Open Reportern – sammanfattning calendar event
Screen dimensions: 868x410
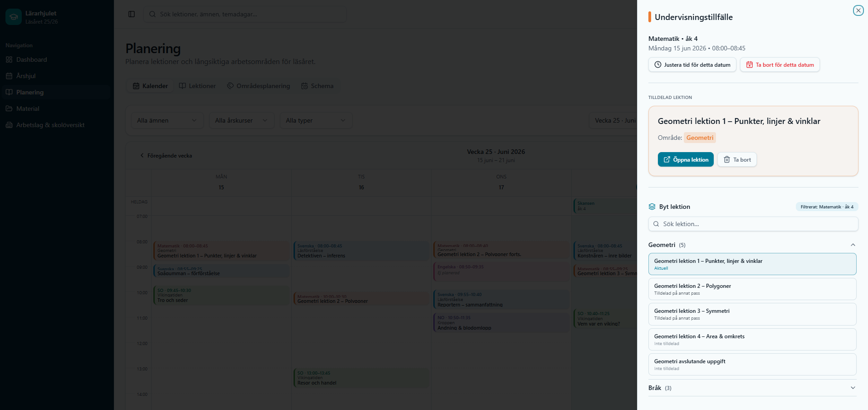click(x=501, y=299)
